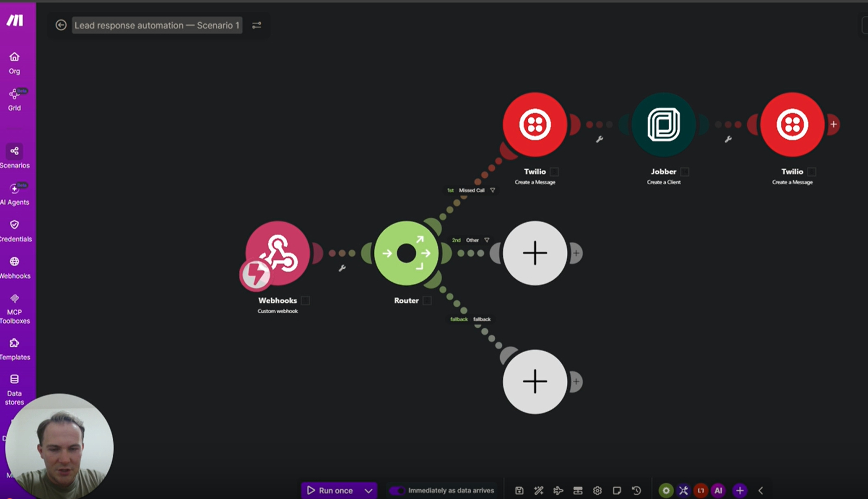Add a module on the Other route placeholder
868x499 pixels.
point(535,253)
